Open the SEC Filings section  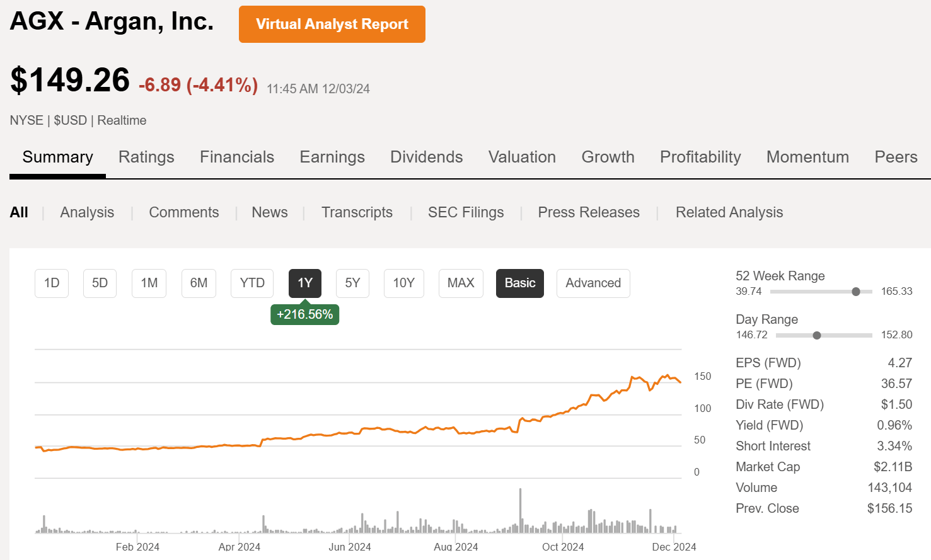pyautogui.click(x=466, y=212)
